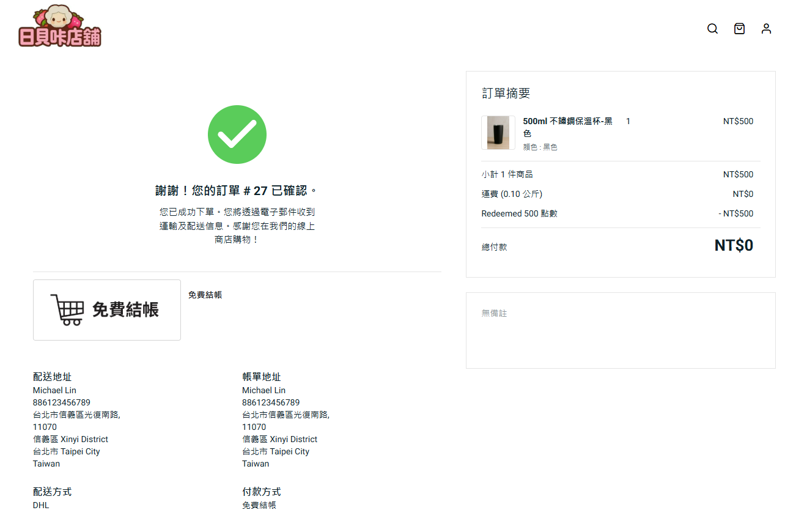Screen dimensions: 796x532
Task: Click the black thermos product thumbnail
Action: [498, 133]
